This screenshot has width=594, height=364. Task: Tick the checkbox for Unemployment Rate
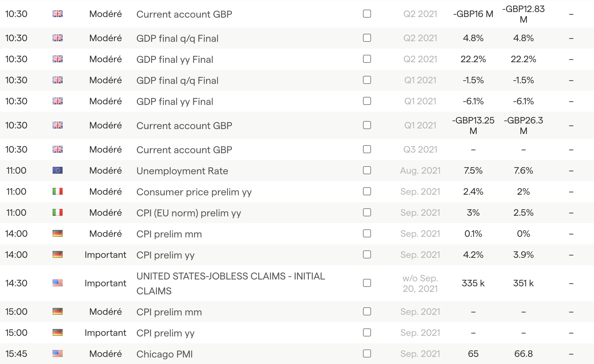click(367, 171)
